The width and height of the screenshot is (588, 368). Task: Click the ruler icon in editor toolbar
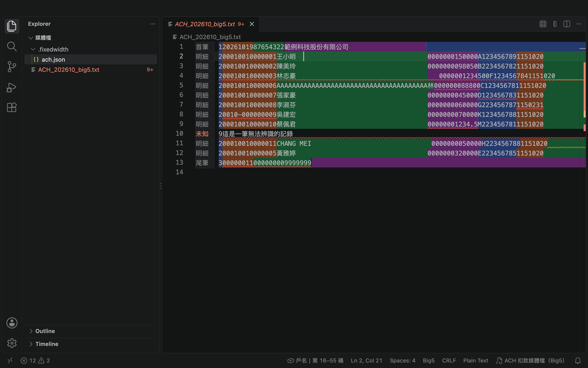[555, 24]
